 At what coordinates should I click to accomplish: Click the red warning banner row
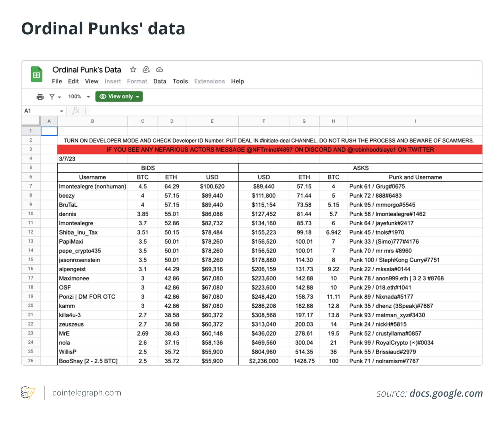pyautogui.click(x=270, y=149)
